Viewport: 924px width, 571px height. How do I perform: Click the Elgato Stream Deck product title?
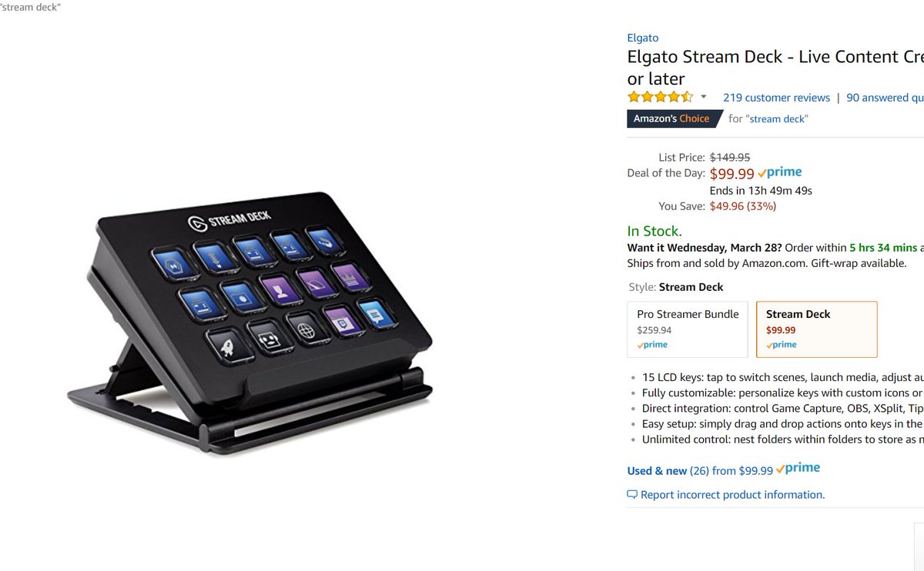pyautogui.click(x=775, y=67)
